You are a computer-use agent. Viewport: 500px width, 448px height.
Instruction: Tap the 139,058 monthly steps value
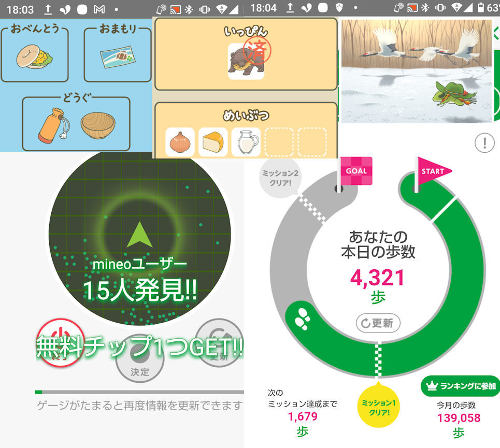(459, 418)
